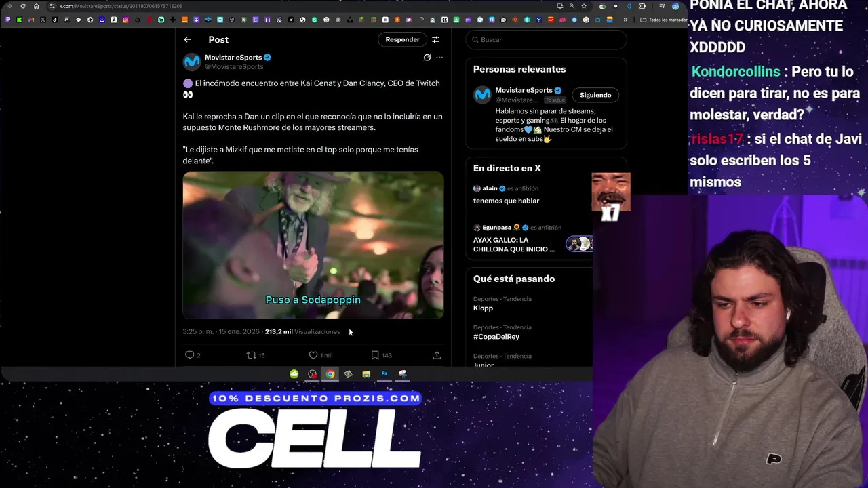The image size is (868, 488).
Task: Click the Movistar eSports author name
Action: [233, 58]
